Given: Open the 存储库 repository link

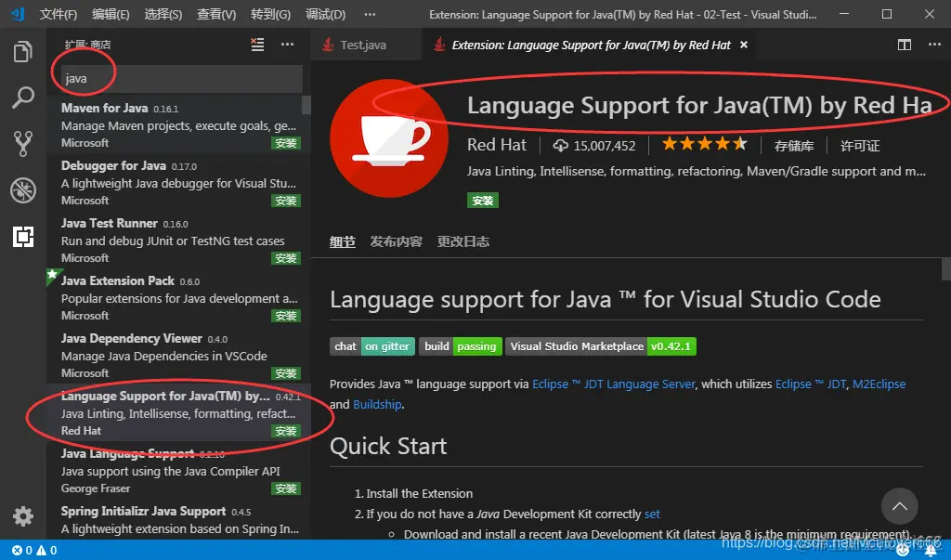Looking at the screenshot, I should tap(794, 146).
